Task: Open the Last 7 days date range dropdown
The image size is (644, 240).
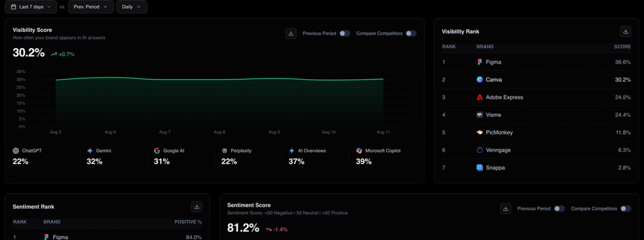Action: pos(31,7)
